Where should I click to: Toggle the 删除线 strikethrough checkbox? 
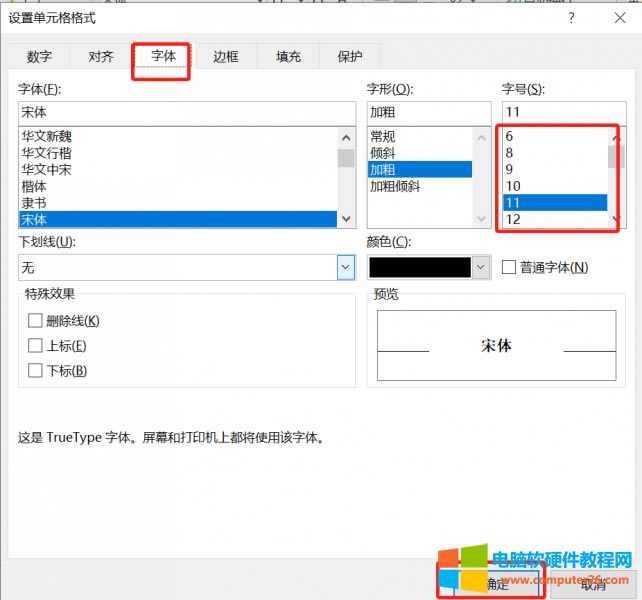click(35, 321)
